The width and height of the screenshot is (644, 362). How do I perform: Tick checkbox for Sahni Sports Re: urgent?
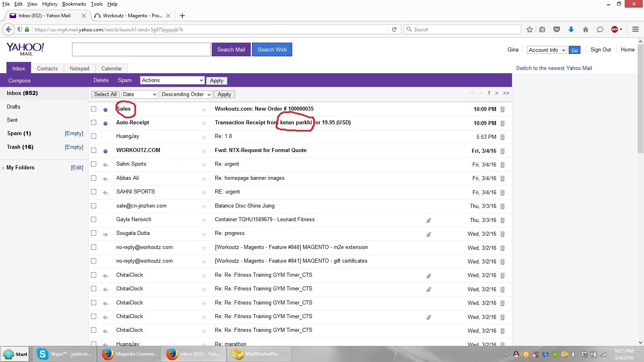94,164
